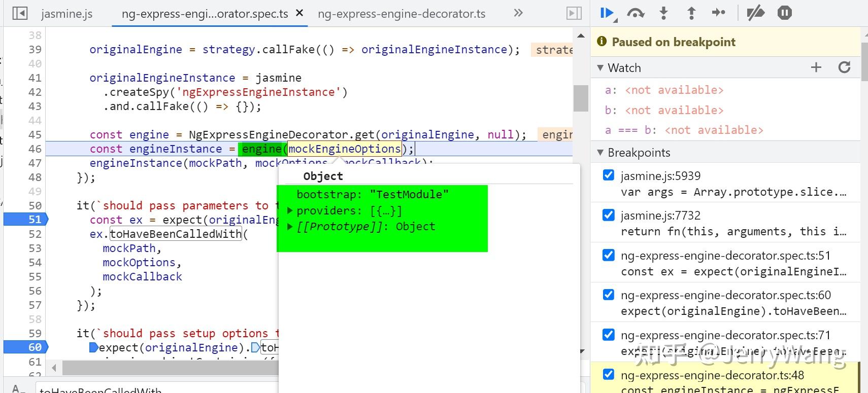
Task: Click line number 46 in gutter
Action: click(35, 149)
